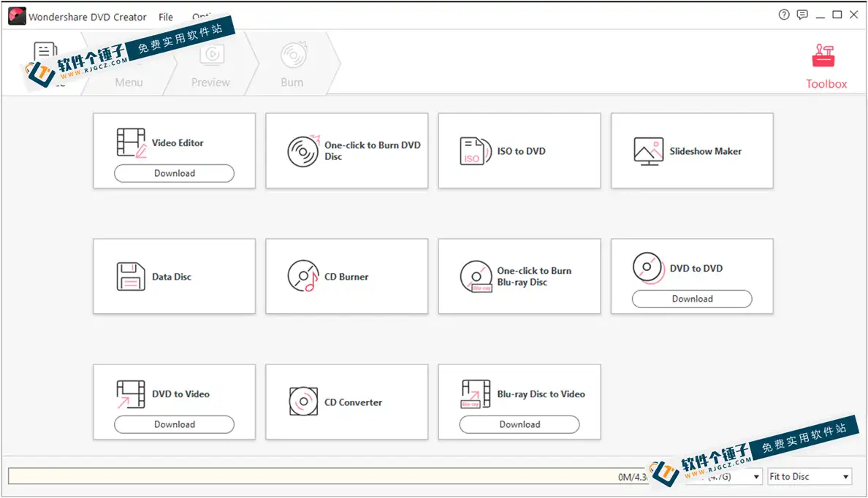Select the ISO to DVD file icon
Image resolution: width=868 pixels, height=498 pixels.
point(476,151)
